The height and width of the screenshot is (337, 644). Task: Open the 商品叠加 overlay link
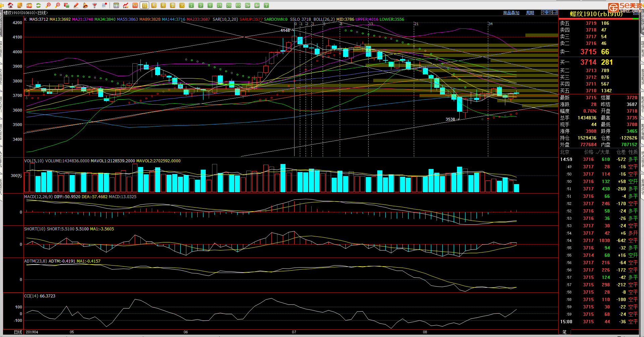click(x=511, y=13)
